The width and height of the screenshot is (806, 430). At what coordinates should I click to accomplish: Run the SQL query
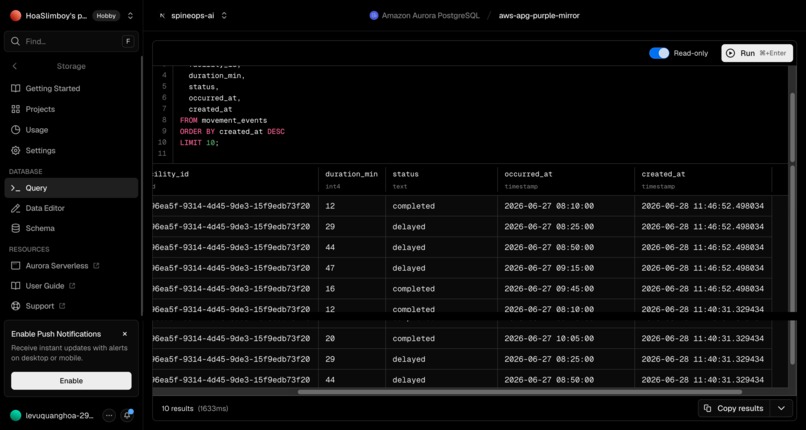pos(757,53)
